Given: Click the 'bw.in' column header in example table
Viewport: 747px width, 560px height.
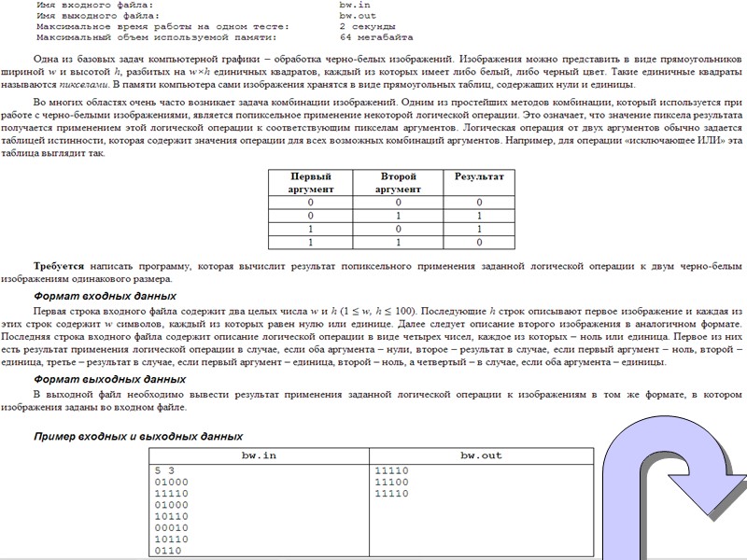Looking at the screenshot, I should pos(259,455).
